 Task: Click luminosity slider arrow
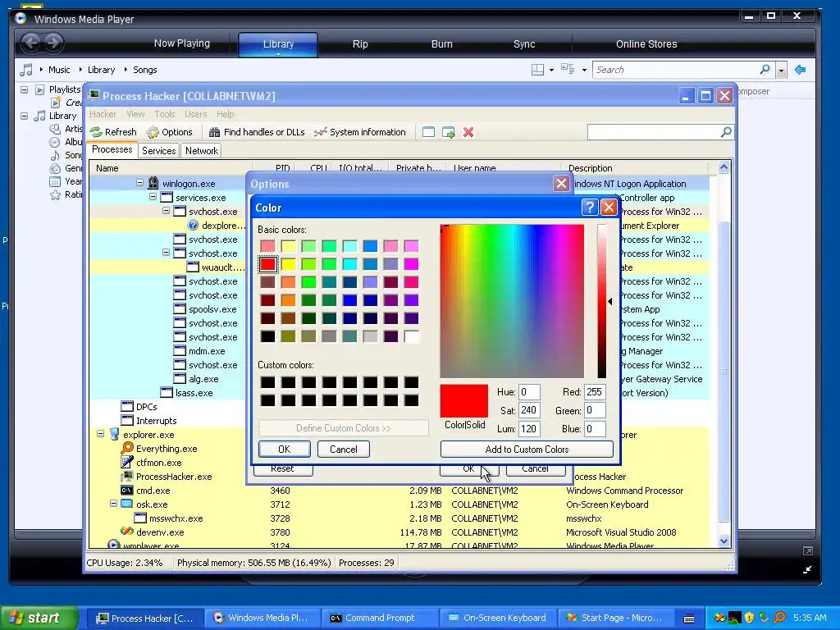pos(610,302)
